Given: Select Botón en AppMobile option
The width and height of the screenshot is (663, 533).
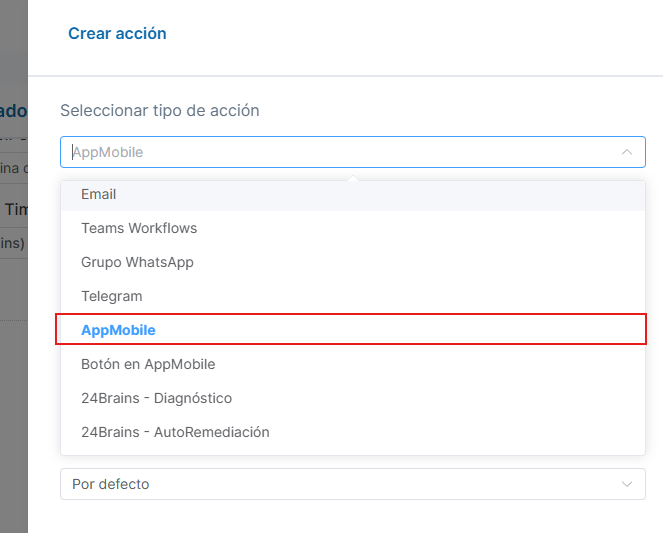Looking at the screenshot, I should pyautogui.click(x=353, y=364).
